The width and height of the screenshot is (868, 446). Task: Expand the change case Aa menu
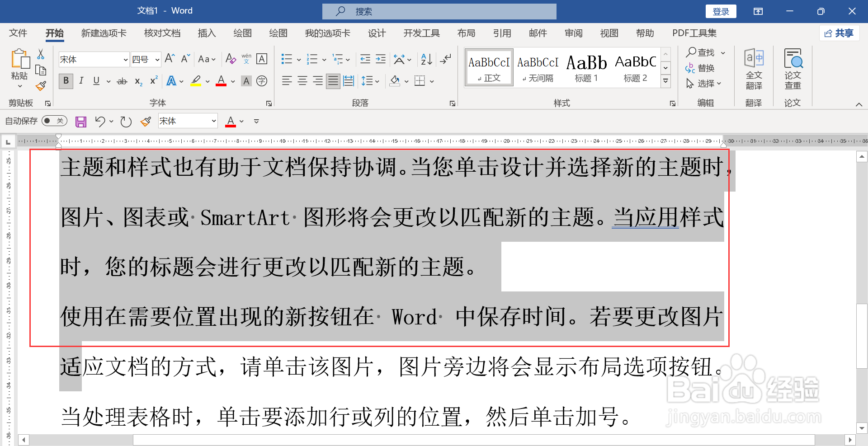point(207,59)
